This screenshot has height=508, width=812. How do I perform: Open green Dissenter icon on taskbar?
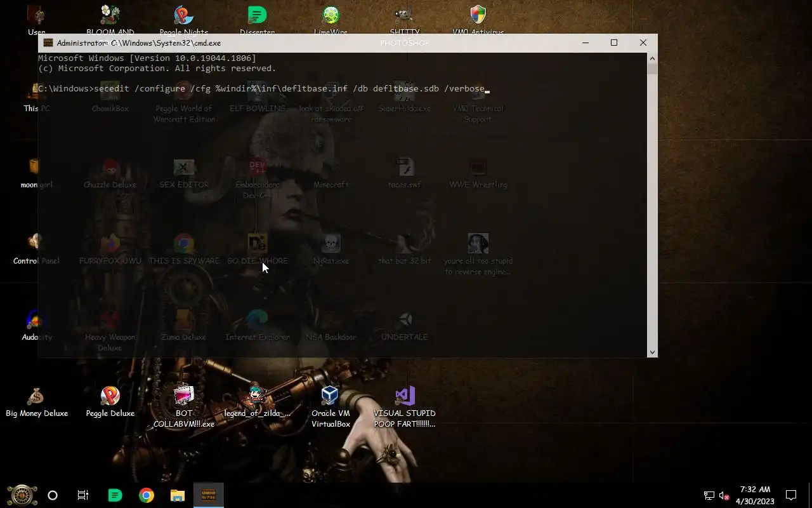coord(115,495)
